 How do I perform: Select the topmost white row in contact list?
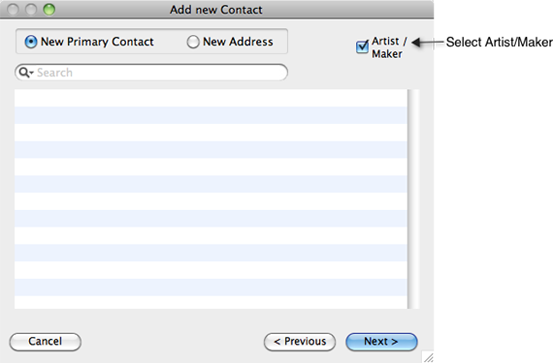point(211,98)
